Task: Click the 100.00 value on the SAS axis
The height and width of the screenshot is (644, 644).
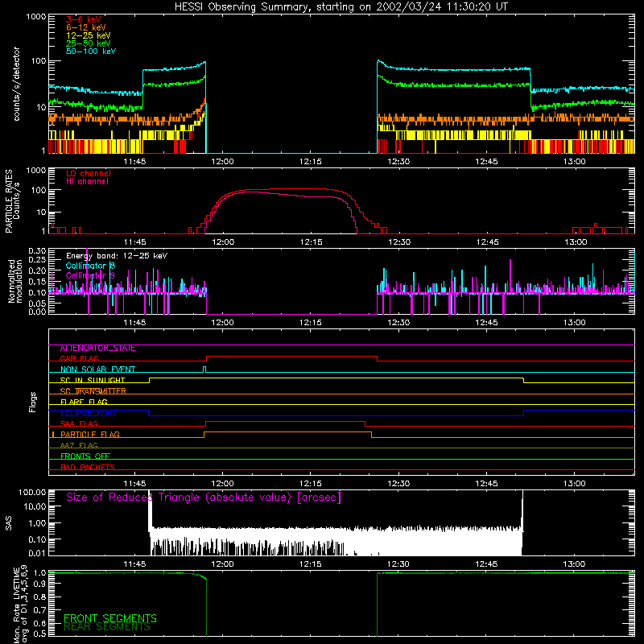Action: click(x=32, y=493)
